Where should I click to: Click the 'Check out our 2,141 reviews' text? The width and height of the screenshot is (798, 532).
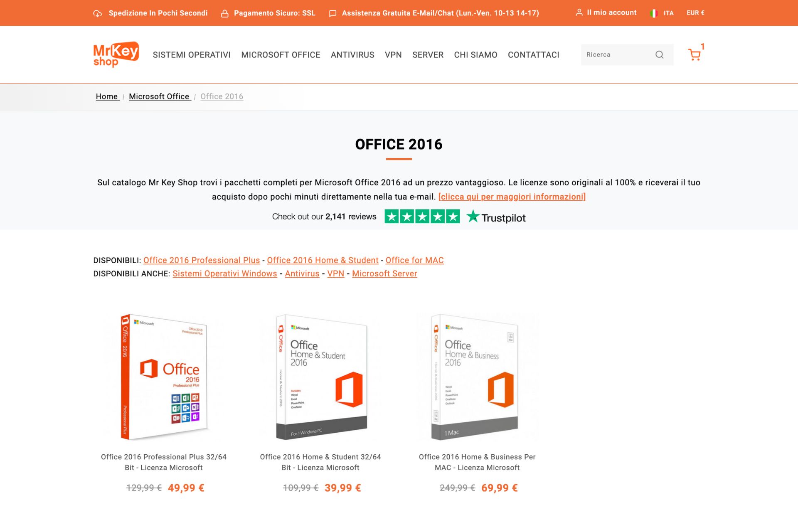pyautogui.click(x=324, y=217)
